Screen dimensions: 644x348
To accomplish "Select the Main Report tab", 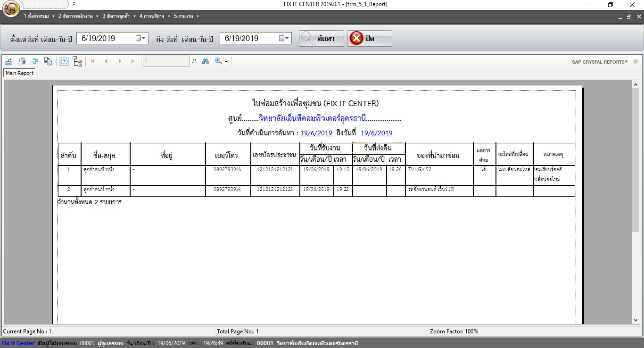I will coord(19,73).
